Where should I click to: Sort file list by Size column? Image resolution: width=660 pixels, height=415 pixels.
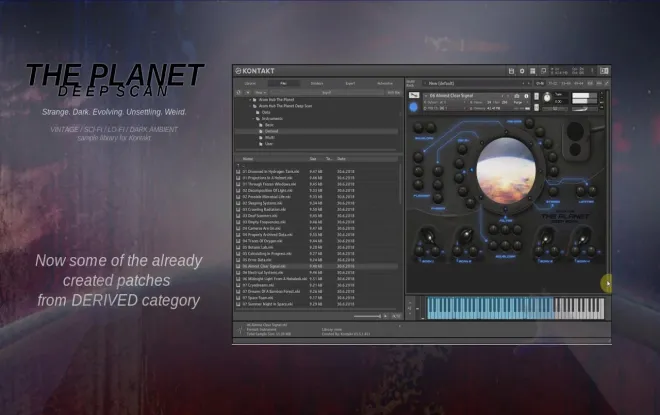(x=313, y=159)
